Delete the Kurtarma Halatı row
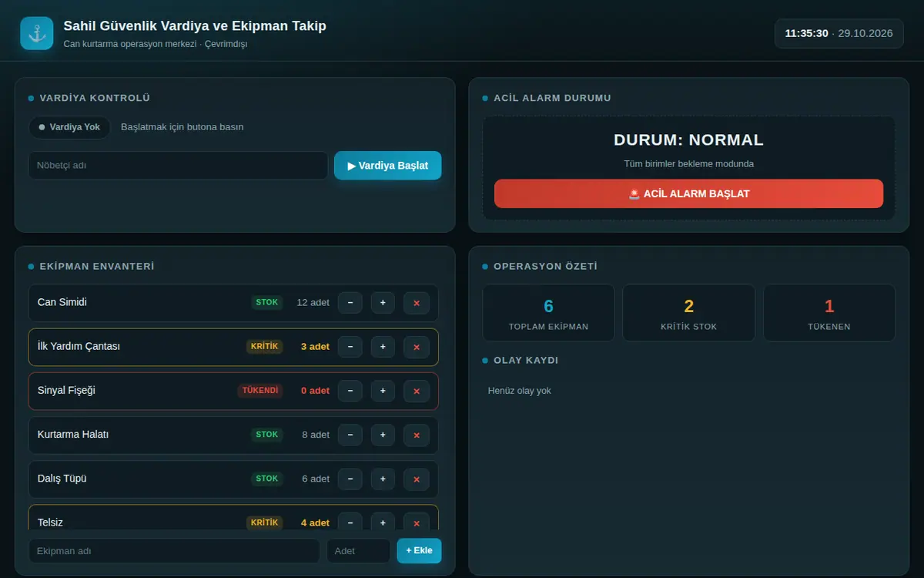The image size is (924, 578). tap(417, 435)
